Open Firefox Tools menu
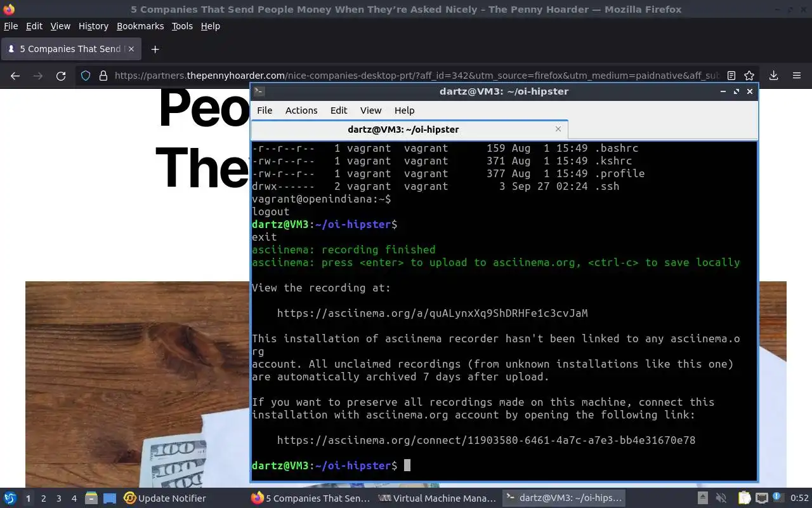The height and width of the screenshot is (508, 812). pyautogui.click(x=182, y=26)
